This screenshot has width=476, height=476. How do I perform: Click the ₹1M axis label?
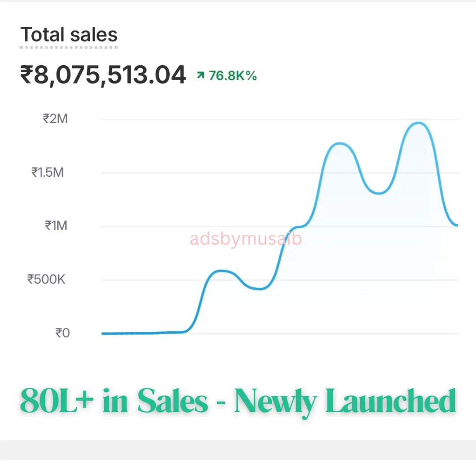[56, 226]
